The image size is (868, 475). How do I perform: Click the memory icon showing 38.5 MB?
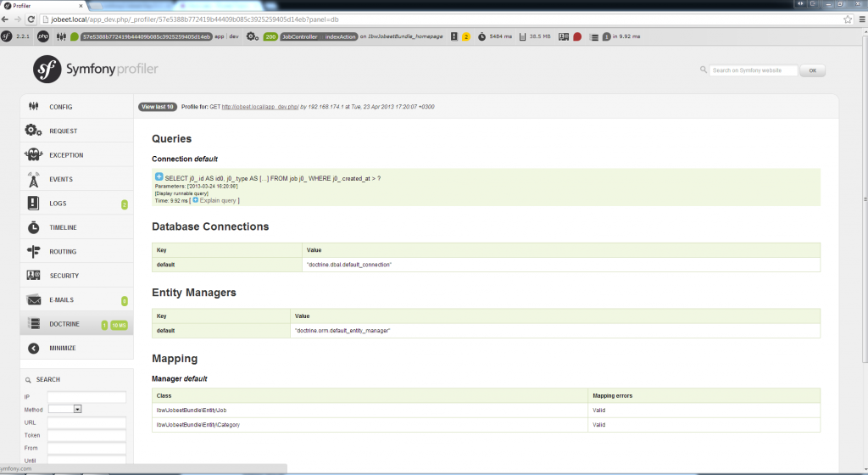pyautogui.click(x=522, y=36)
